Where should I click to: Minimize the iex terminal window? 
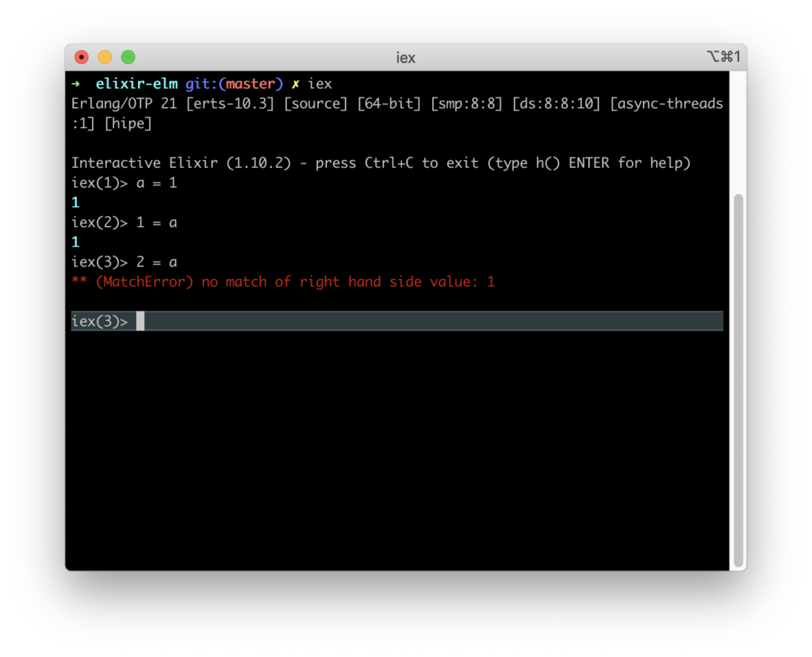point(105,57)
